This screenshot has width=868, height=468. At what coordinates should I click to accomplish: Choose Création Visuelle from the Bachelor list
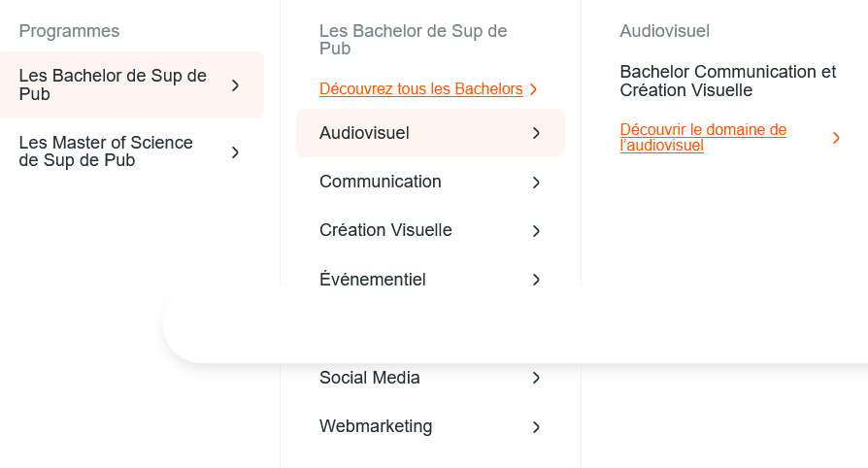click(385, 230)
